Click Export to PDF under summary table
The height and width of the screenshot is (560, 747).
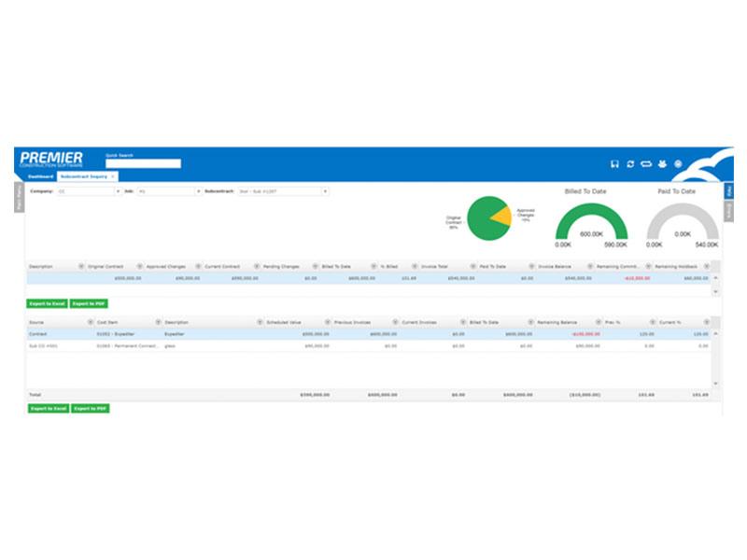[89, 304]
